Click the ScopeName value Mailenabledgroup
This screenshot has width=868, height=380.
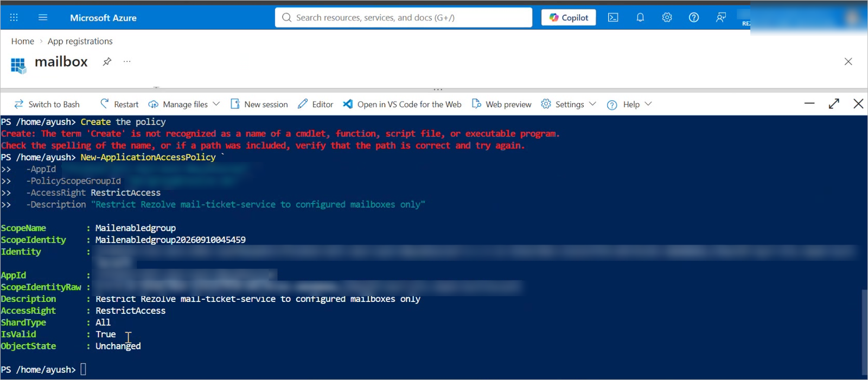[x=136, y=228]
